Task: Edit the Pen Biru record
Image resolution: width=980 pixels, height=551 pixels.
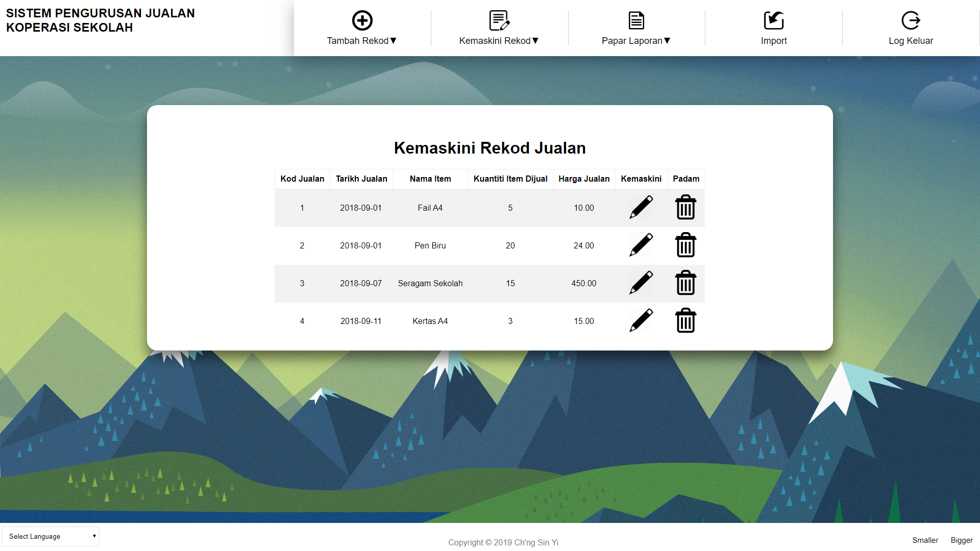Action: [x=641, y=245]
